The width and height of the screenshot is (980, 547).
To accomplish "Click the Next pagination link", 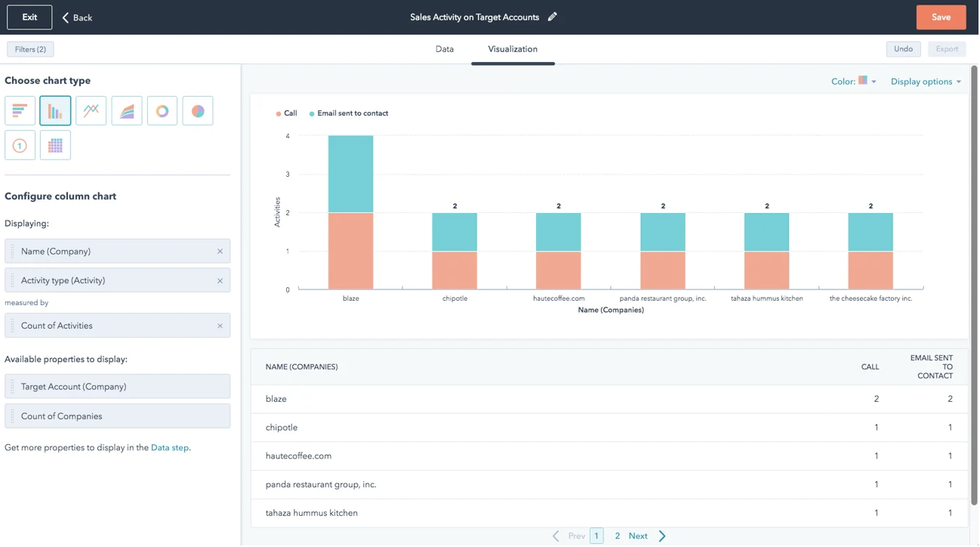I will pos(638,536).
